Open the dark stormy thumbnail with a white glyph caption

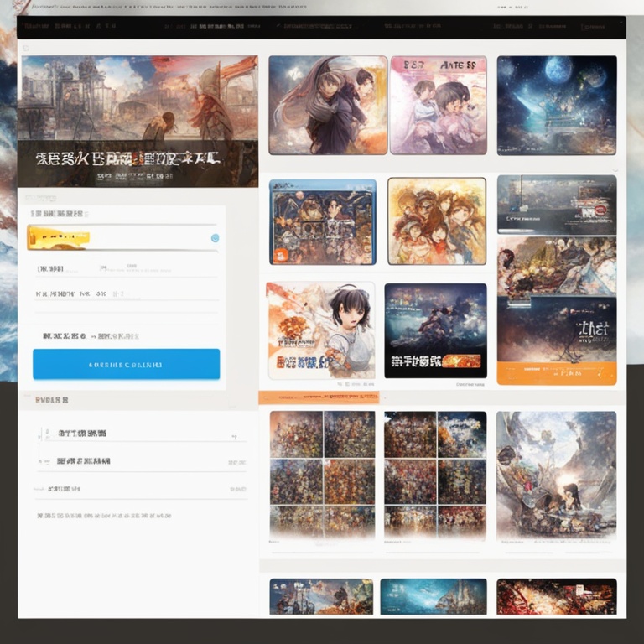coord(435,330)
